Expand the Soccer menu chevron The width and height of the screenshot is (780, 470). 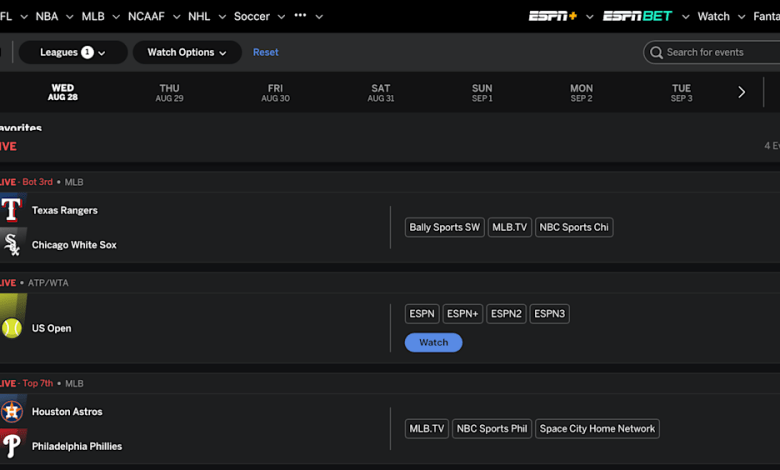(x=281, y=17)
